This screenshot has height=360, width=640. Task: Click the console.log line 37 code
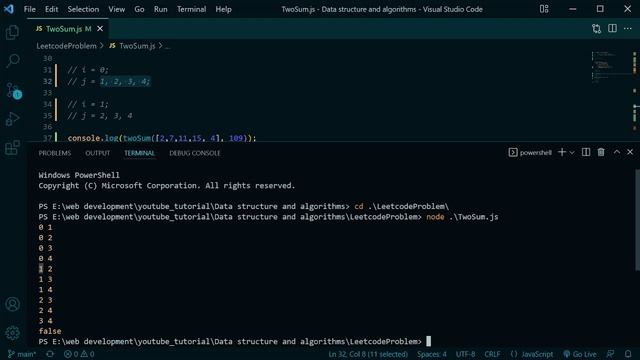[x=162, y=138]
